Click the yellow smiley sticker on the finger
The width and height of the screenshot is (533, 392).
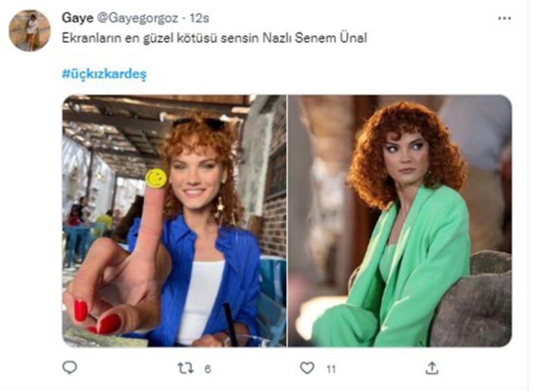(156, 178)
